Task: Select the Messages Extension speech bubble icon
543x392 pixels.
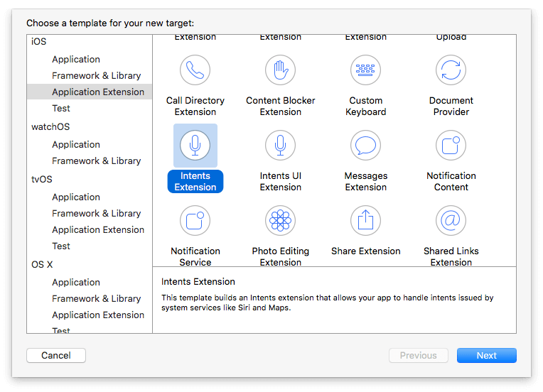Action: pyautogui.click(x=366, y=146)
